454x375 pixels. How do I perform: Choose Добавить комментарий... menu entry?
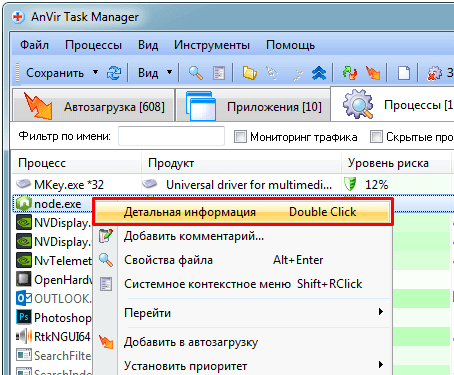pyautogui.click(x=243, y=236)
